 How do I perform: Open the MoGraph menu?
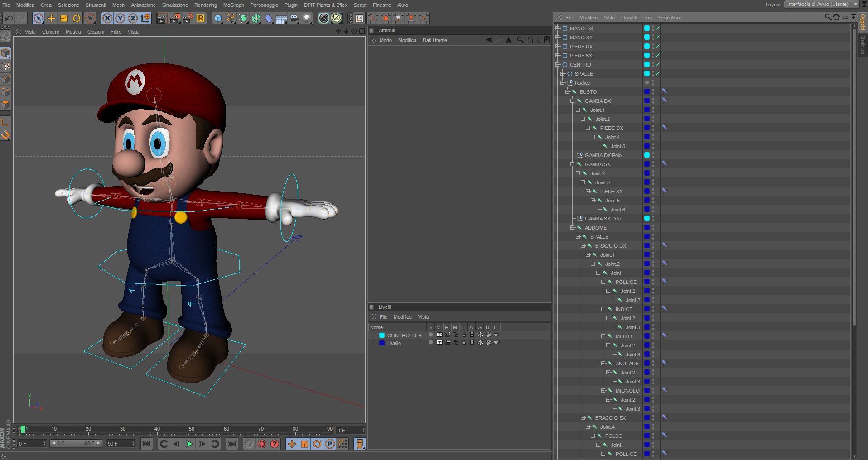click(233, 5)
